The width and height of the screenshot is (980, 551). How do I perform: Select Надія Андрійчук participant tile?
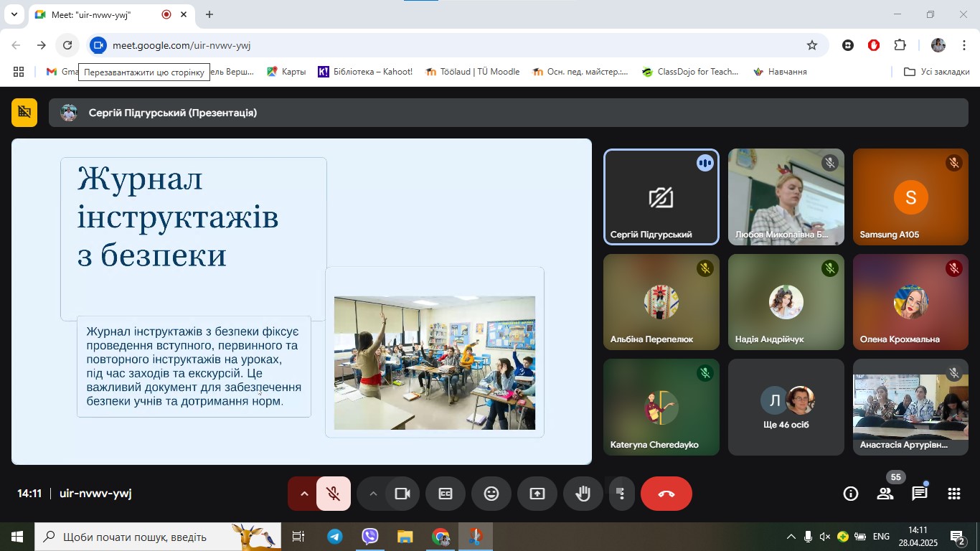click(x=786, y=302)
